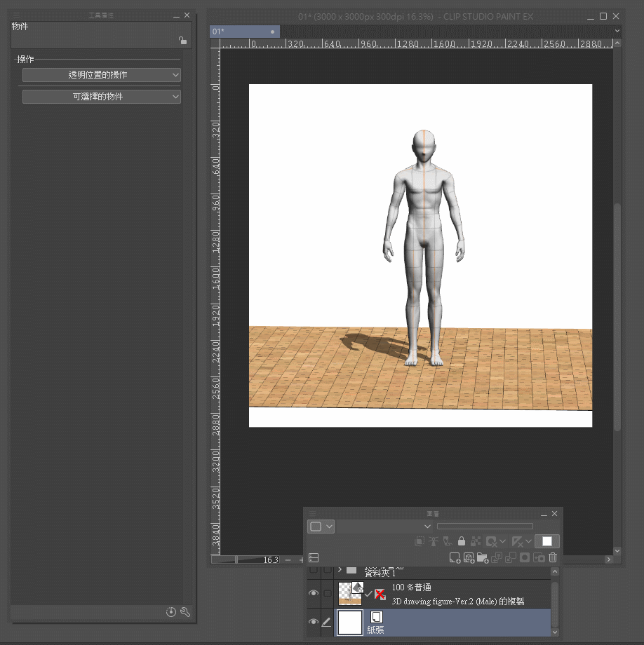Open the layer blending mode dropdown
644x645 pixels.
point(384,526)
